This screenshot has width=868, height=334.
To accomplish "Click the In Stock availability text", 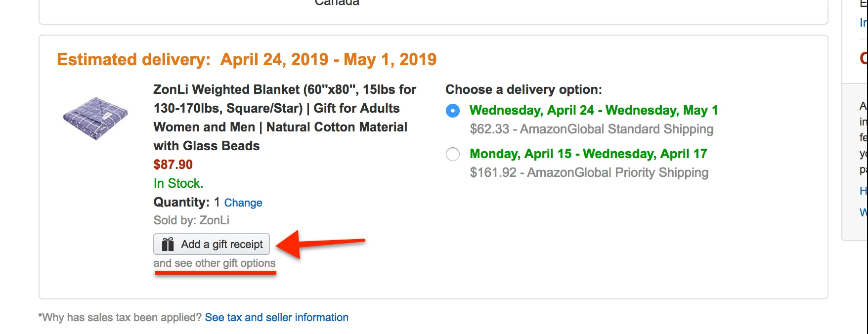I will (x=178, y=183).
